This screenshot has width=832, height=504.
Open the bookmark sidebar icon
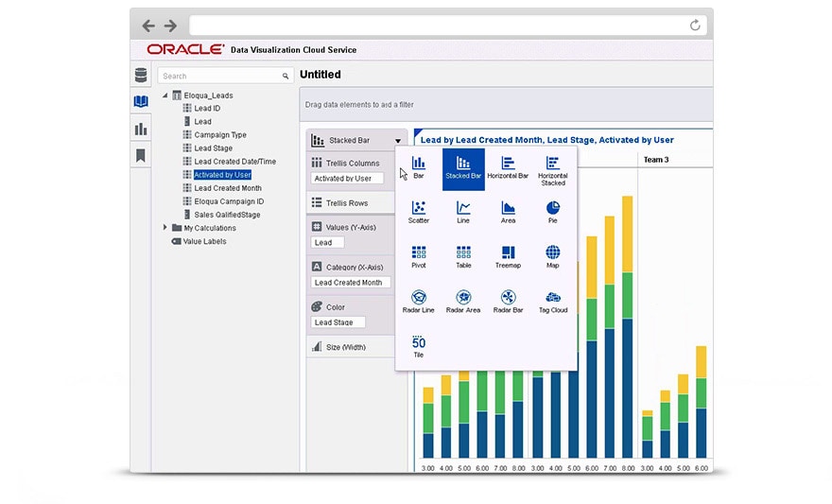click(x=141, y=155)
